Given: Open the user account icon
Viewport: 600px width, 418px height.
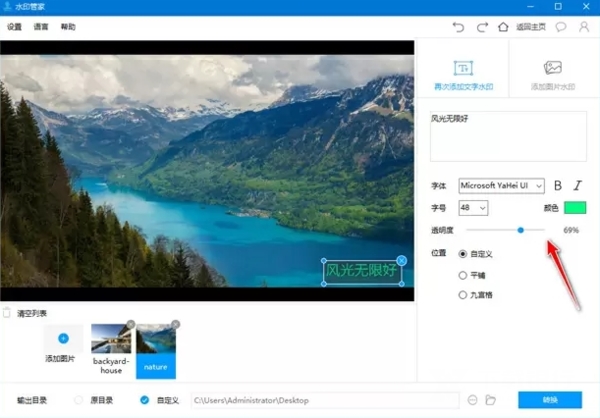Looking at the screenshot, I should 584,27.
